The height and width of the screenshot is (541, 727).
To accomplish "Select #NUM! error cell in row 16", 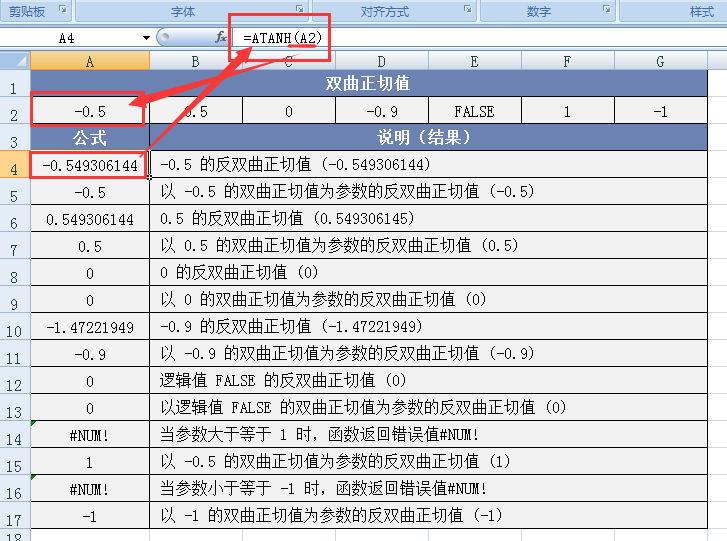I will pos(90,489).
